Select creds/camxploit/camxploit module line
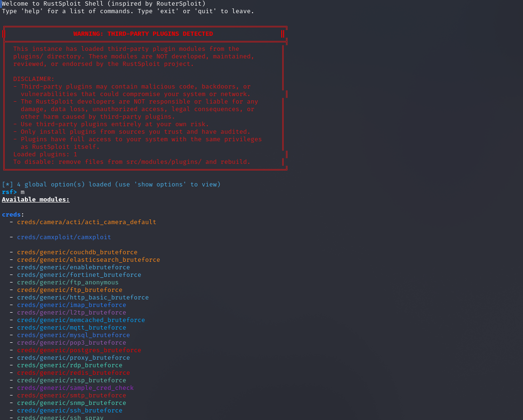 (x=64, y=237)
